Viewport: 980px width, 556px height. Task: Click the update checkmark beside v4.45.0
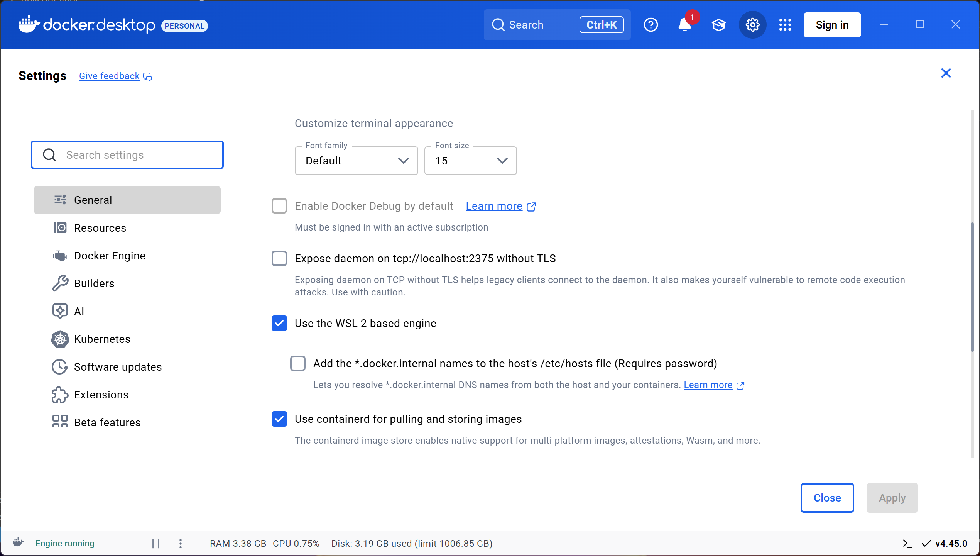coord(926,544)
